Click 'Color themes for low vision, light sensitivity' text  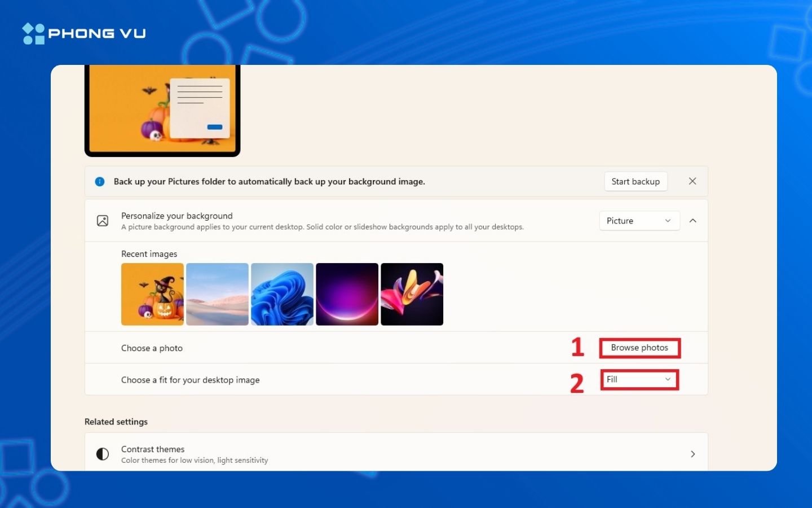click(195, 460)
